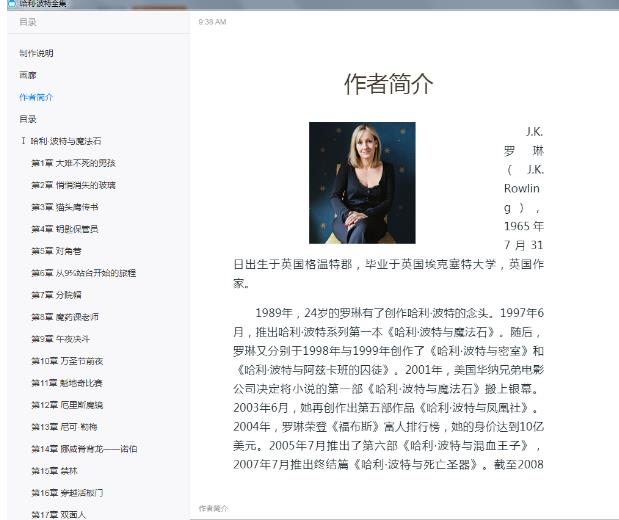619x520 pixels.
Task: Open 第4章 钥匙保管员
Action: 65,229
